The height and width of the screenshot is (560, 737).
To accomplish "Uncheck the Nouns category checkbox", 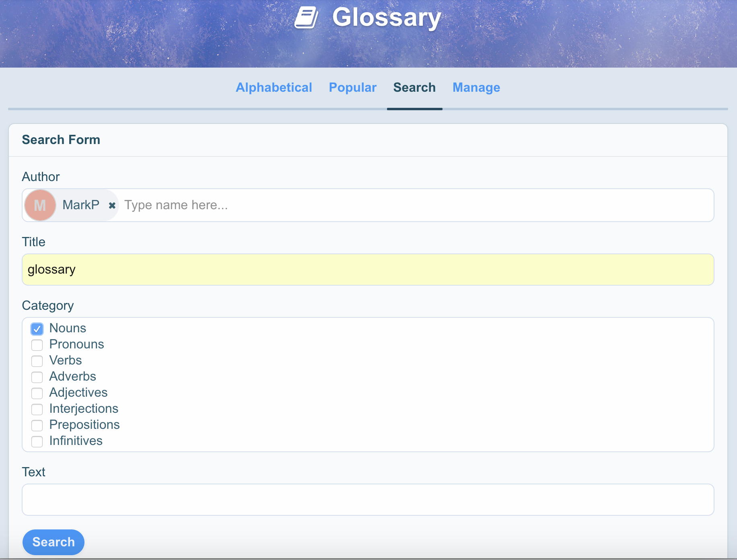I will click(x=37, y=329).
